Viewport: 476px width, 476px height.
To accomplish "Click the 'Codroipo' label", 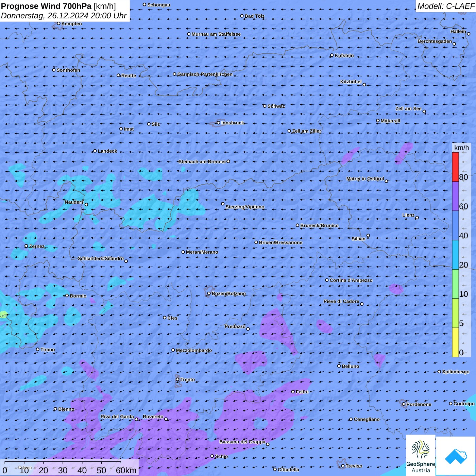I will [464, 404].
